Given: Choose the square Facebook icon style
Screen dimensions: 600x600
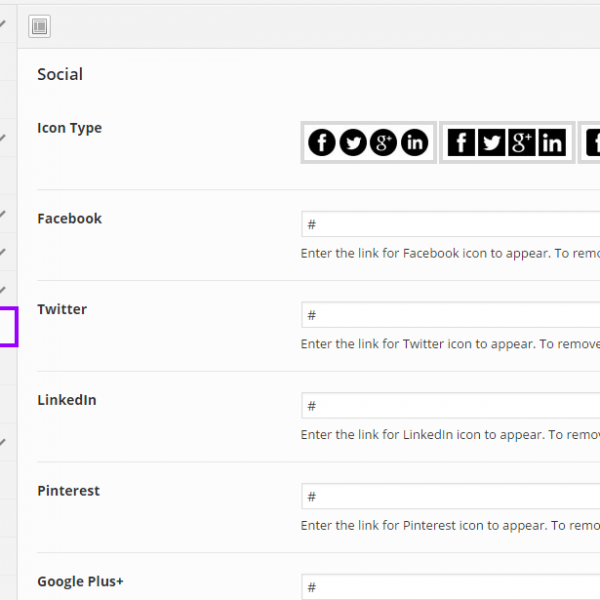Looking at the screenshot, I should coord(460,143).
